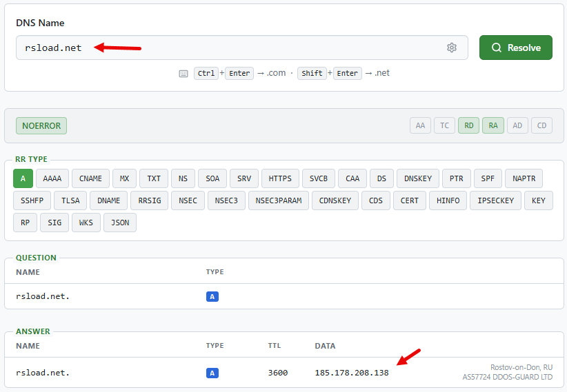This screenshot has height=392, width=567.
Task: Select the DNSKEY record type
Action: tap(417, 178)
